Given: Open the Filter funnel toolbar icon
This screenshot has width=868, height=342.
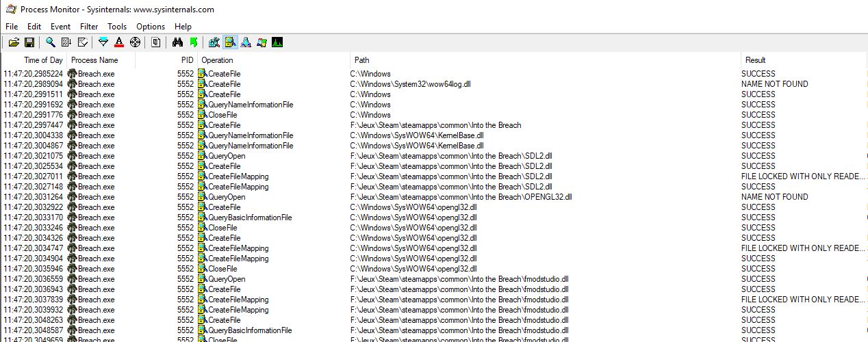Looking at the screenshot, I should point(103,42).
